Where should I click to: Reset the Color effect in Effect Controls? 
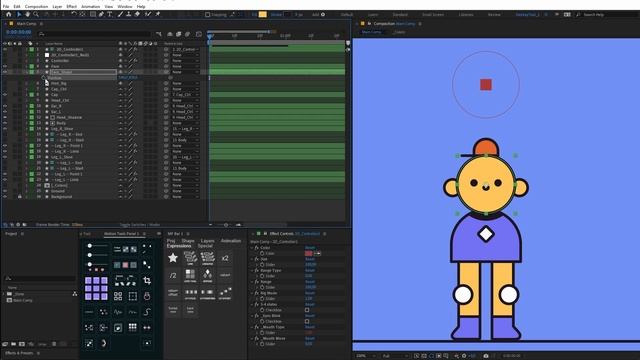310,248
